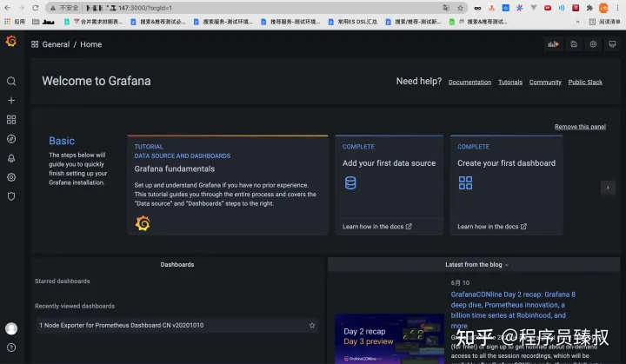Open GrafanaCONline Day 2 recap blog link
The height and width of the screenshot is (364, 626).
[513, 310]
